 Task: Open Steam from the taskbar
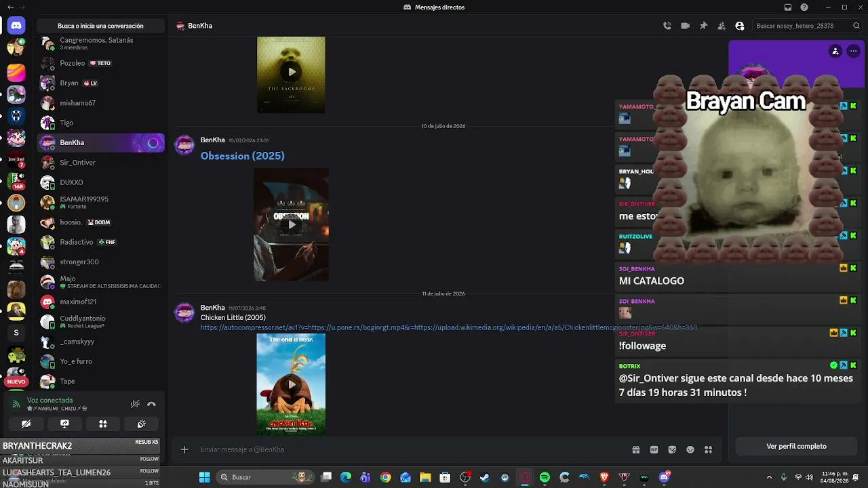[x=485, y=477]
